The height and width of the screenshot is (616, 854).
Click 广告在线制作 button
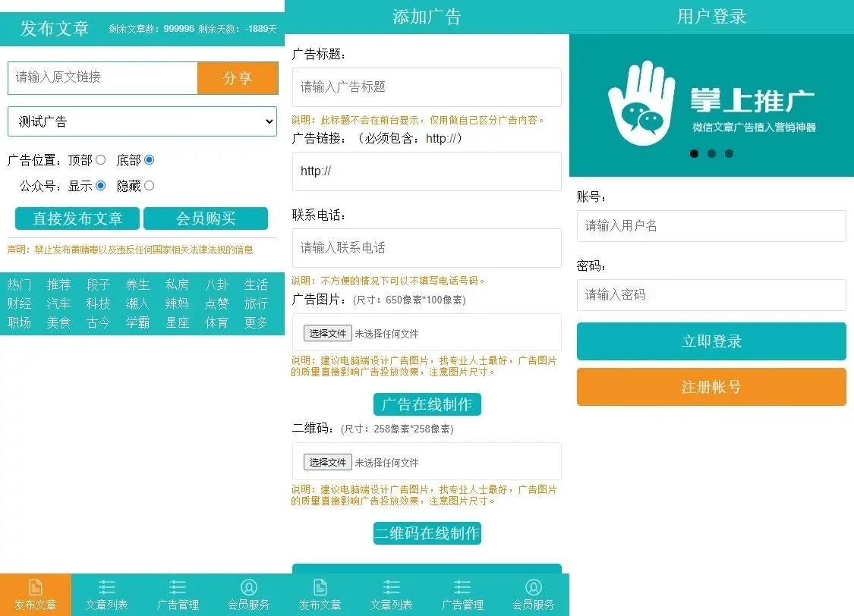(x=427, y=404)
